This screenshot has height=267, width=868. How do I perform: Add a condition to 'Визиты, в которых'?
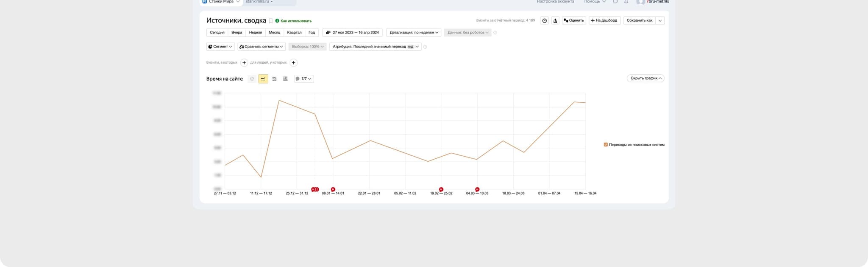click(x=244, y=63)
